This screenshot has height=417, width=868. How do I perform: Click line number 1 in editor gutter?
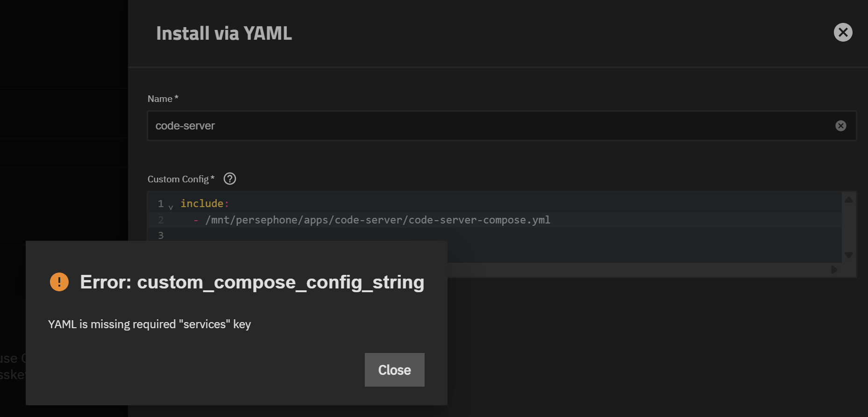(161, 203)
